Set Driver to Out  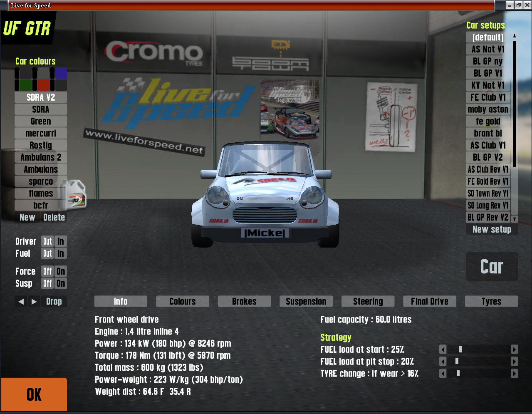tap(47, 241)
